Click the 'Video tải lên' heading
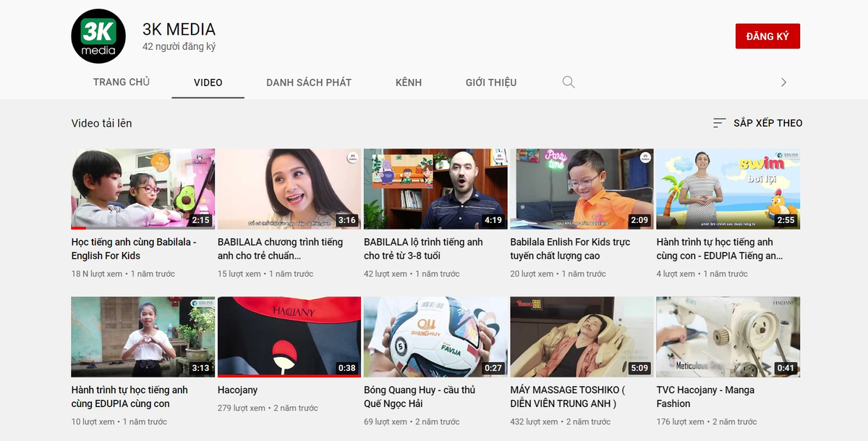The height and width of the screenshot is (441, 868). [101, 123]
